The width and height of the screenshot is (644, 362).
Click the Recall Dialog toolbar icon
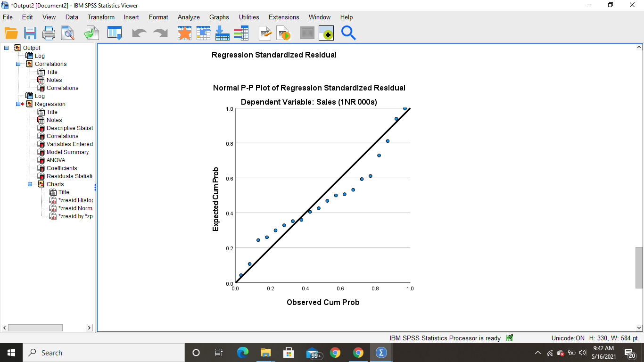point(115,33)
